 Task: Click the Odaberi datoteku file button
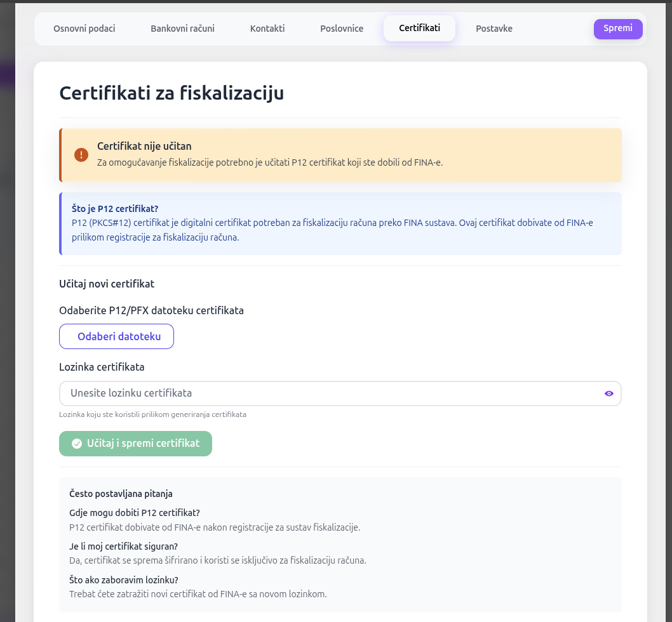116,336
